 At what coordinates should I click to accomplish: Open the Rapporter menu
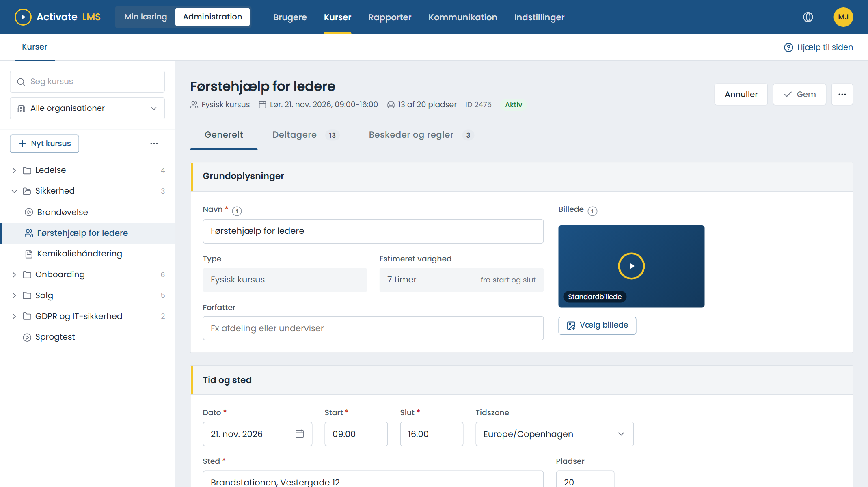point(390,17)
